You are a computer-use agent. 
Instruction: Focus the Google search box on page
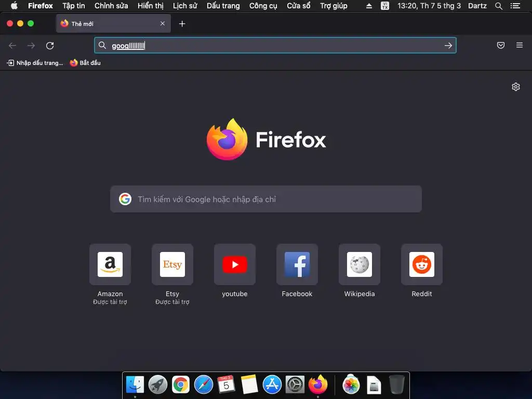point(266,199)
